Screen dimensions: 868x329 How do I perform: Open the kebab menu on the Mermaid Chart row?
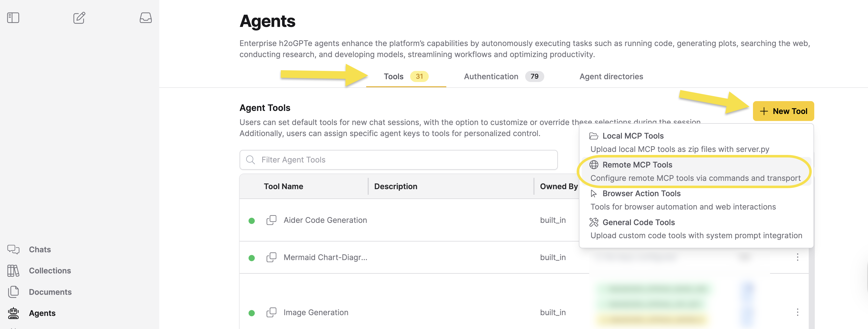click(798, 258)
